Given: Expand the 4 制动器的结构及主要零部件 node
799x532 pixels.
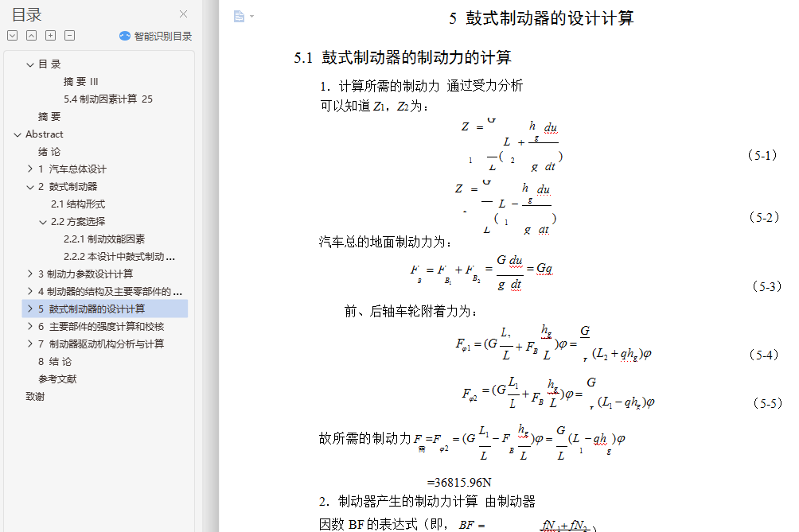Looking at the screenshot, I should point(30,291).
